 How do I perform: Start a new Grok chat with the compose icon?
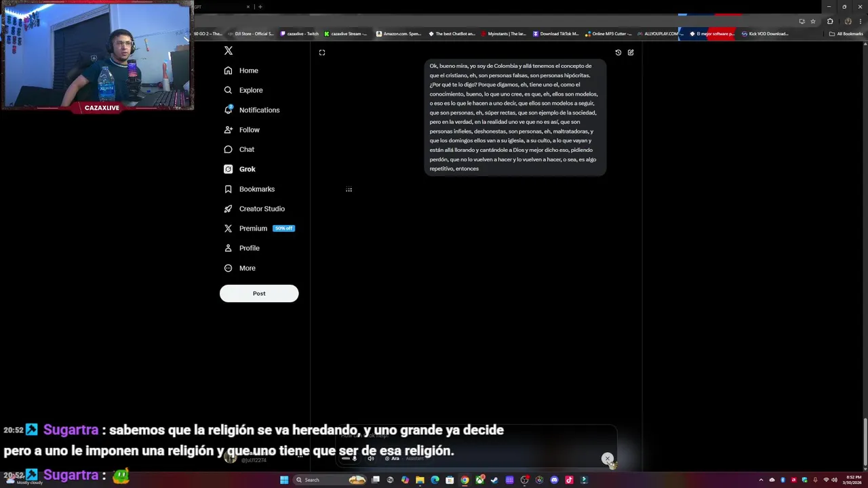coord(631,52)
